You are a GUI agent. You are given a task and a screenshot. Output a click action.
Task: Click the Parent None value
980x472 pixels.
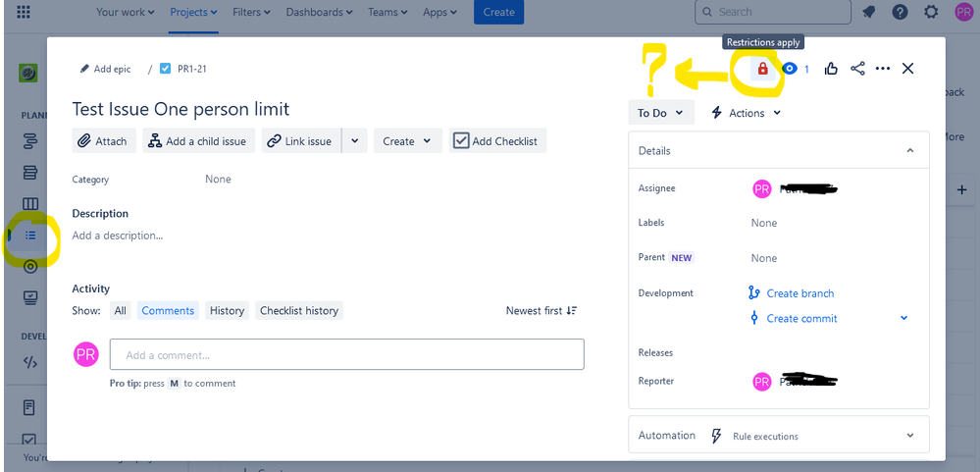764,258
